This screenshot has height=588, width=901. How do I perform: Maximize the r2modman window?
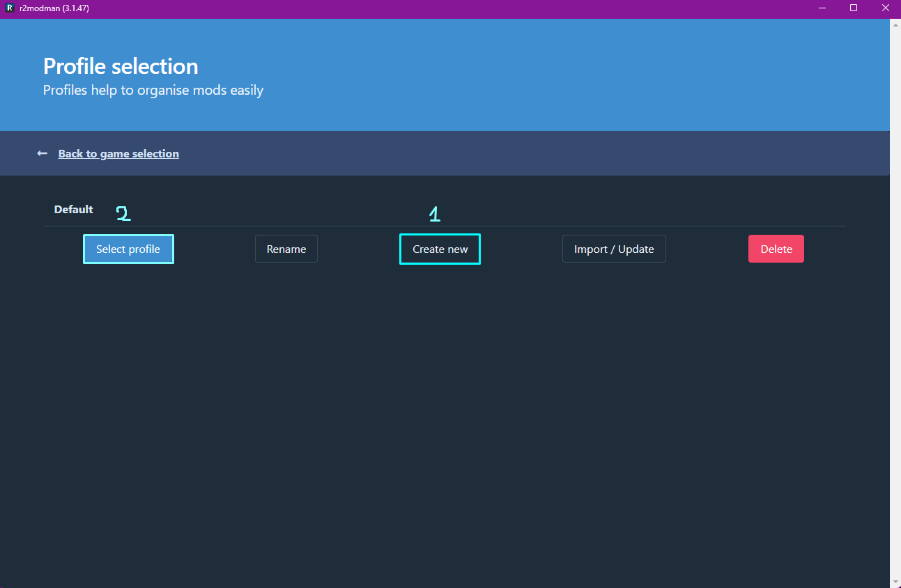tap(854, 8)
